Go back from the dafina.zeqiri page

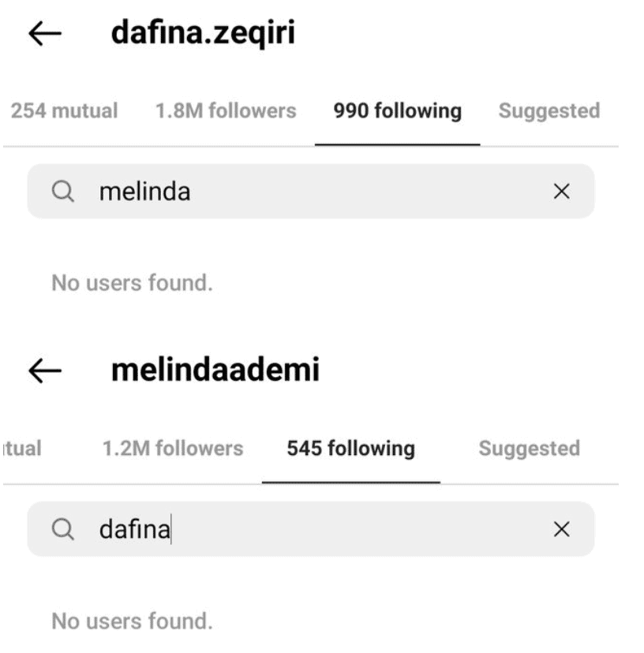(45, 35)
